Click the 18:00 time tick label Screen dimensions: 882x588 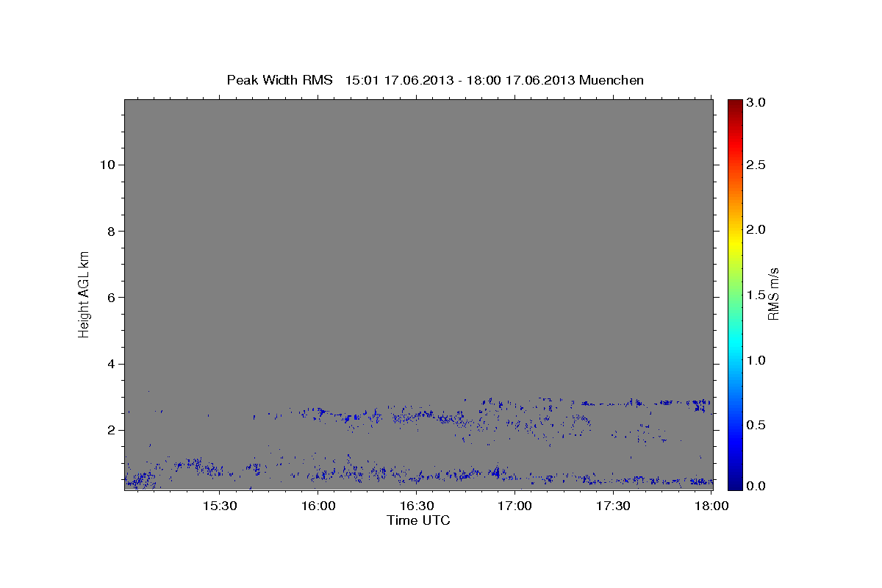pos(711,506)
